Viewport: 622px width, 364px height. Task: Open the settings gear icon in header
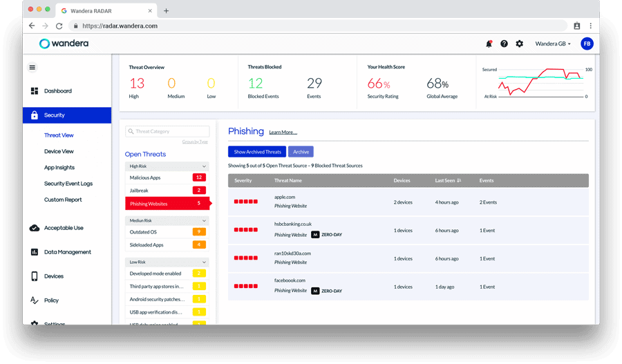pos(519,44)
